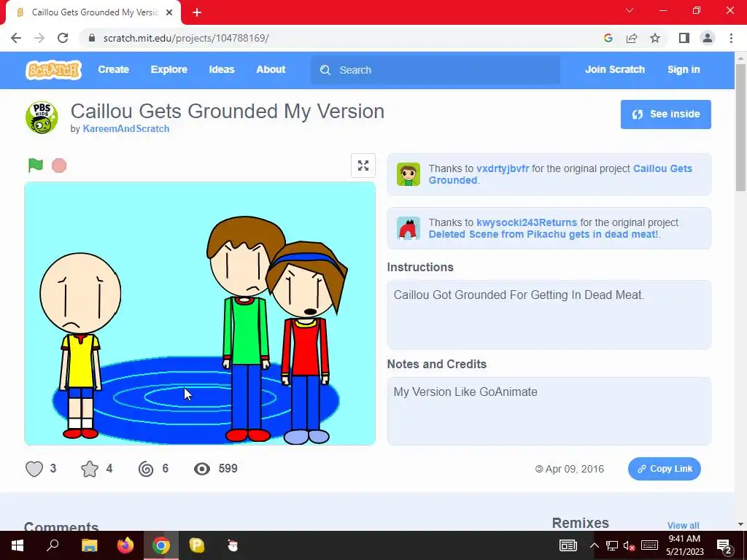Open the notification center icon

pyautogui.click(x=724, y=545)
